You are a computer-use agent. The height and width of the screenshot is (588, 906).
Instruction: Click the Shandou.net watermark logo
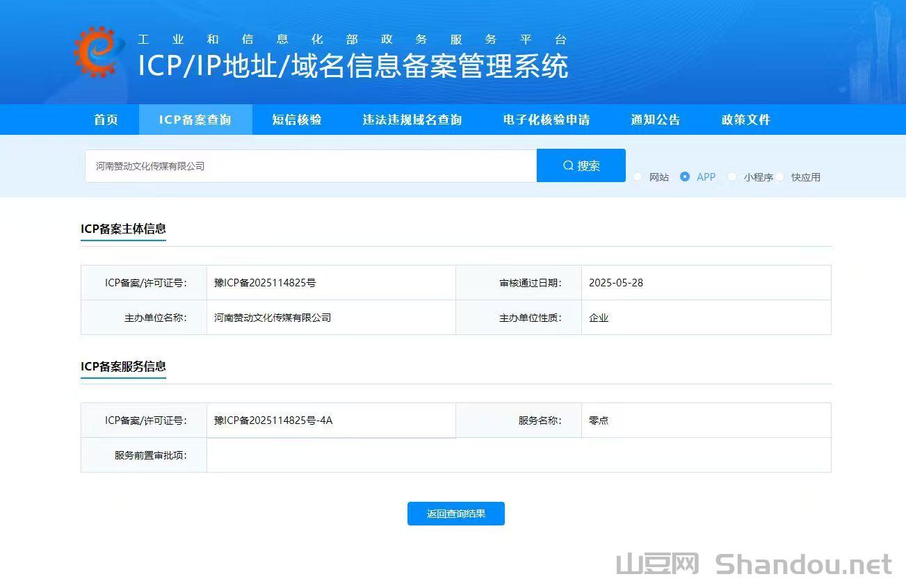point(754,564)
